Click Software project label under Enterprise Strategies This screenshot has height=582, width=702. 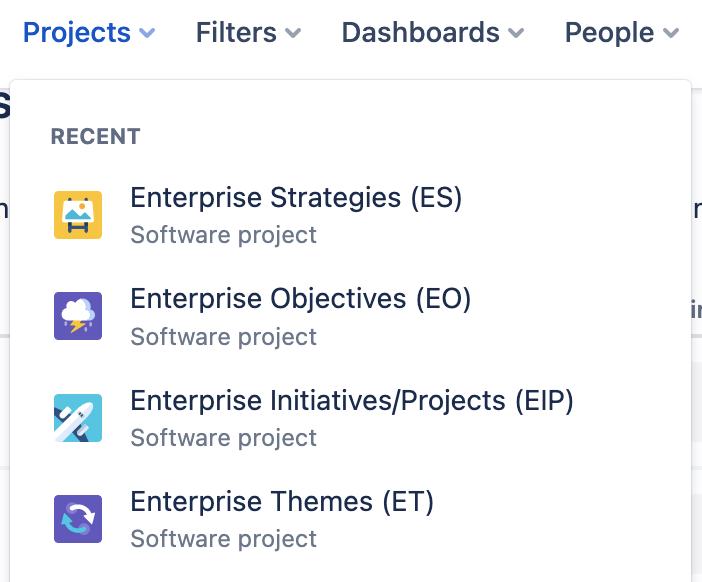coord(223,235)
